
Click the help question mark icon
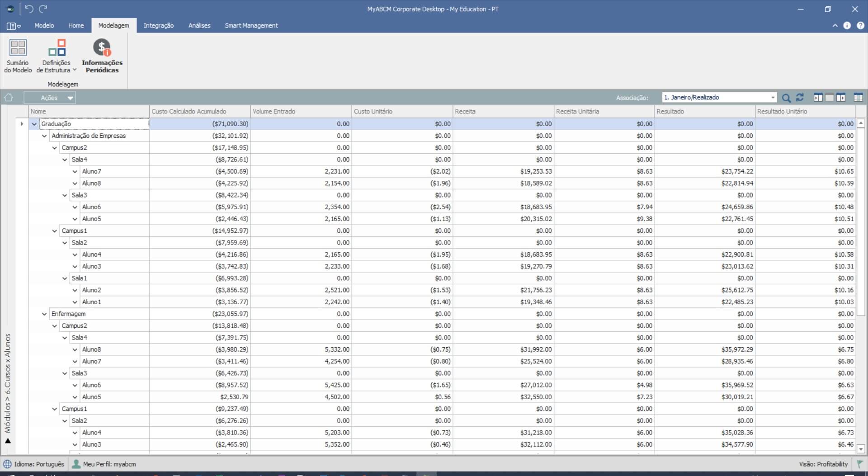(x=860, y=26)
